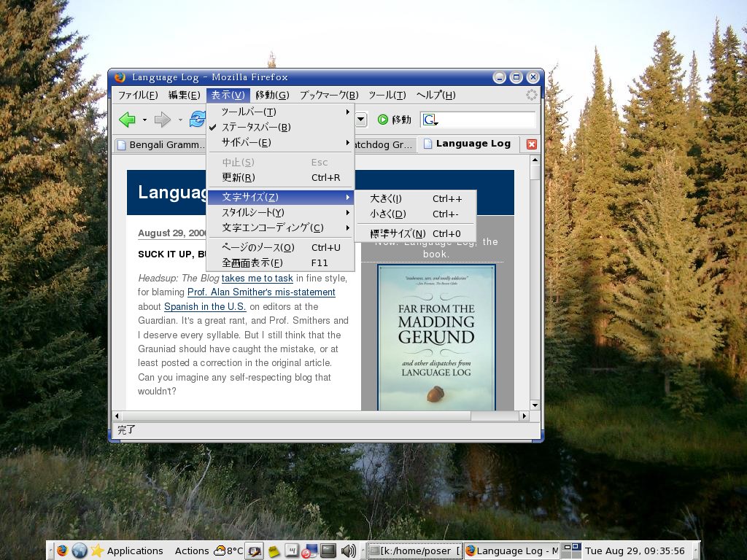Click the 8°C weather applet
This screenshot has width=747, height=560.
tap(228, 551)
